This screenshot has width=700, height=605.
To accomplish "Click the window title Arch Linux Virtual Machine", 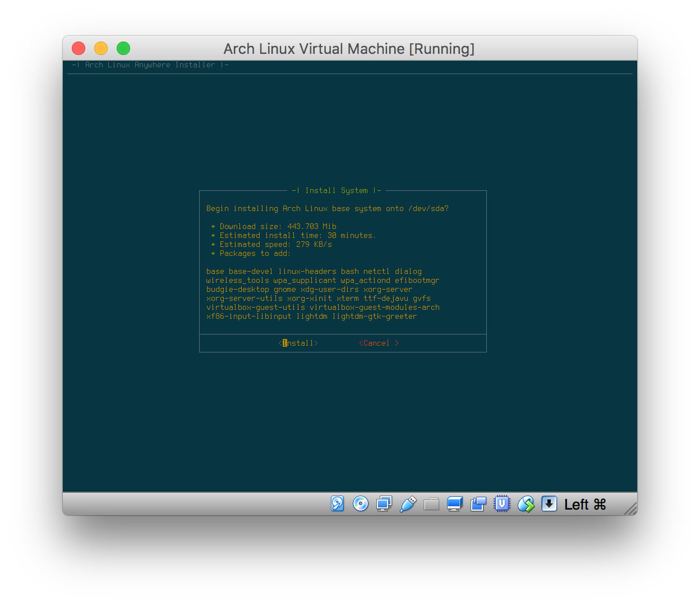I will [x=349, y=49].
